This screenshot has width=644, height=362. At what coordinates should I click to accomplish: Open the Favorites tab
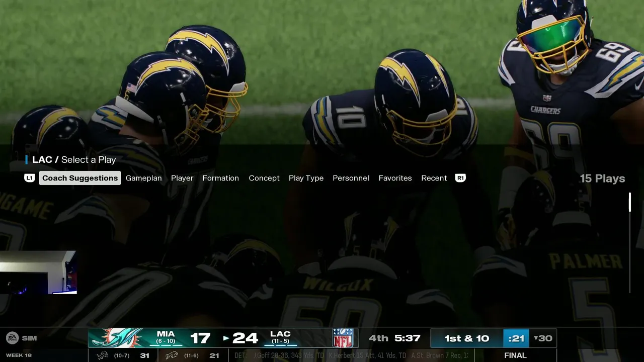pos(395,178)
